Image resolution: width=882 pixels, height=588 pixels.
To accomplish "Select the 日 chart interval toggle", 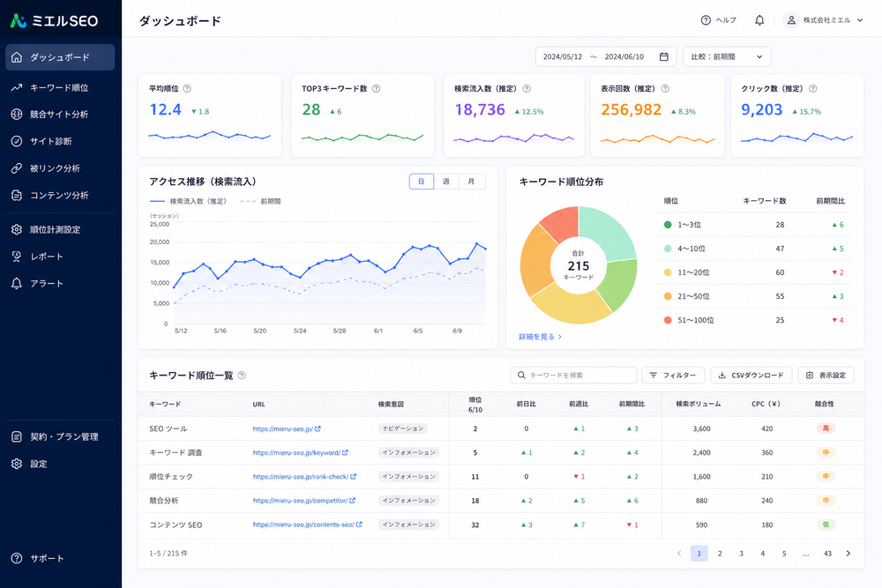I will click(x=422, y=182).
